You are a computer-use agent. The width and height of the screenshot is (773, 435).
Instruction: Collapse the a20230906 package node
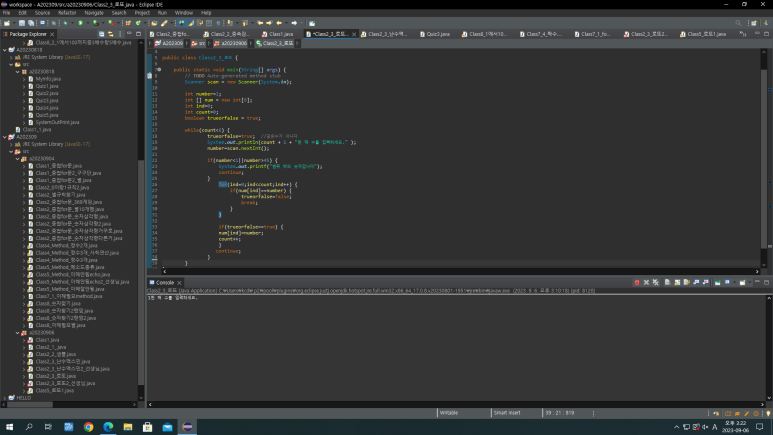(18, 333)
